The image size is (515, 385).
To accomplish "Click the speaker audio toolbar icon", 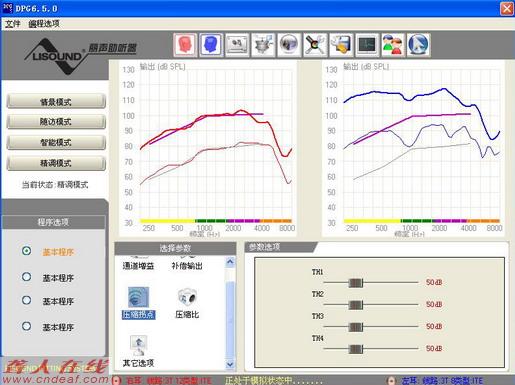I will (x=289, y=45).
